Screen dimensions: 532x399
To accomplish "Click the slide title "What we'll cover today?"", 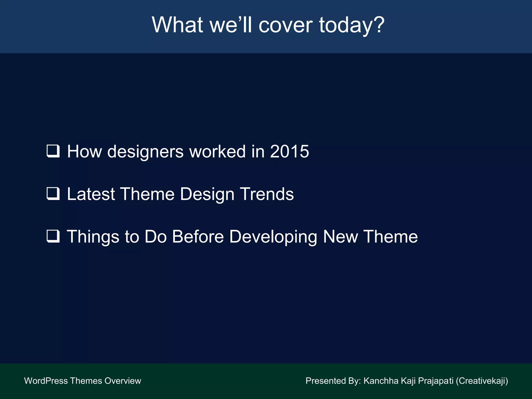I will click(x=268, y=25).
